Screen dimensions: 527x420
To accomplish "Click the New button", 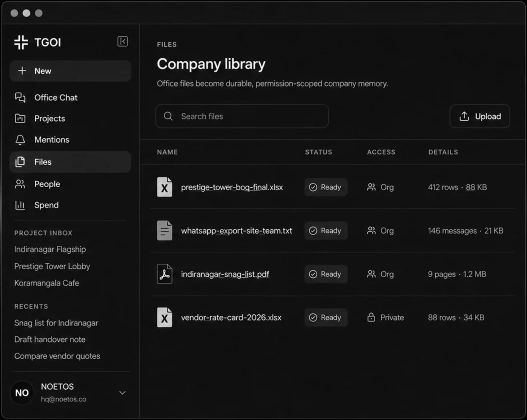I will (x=70, y=71).
